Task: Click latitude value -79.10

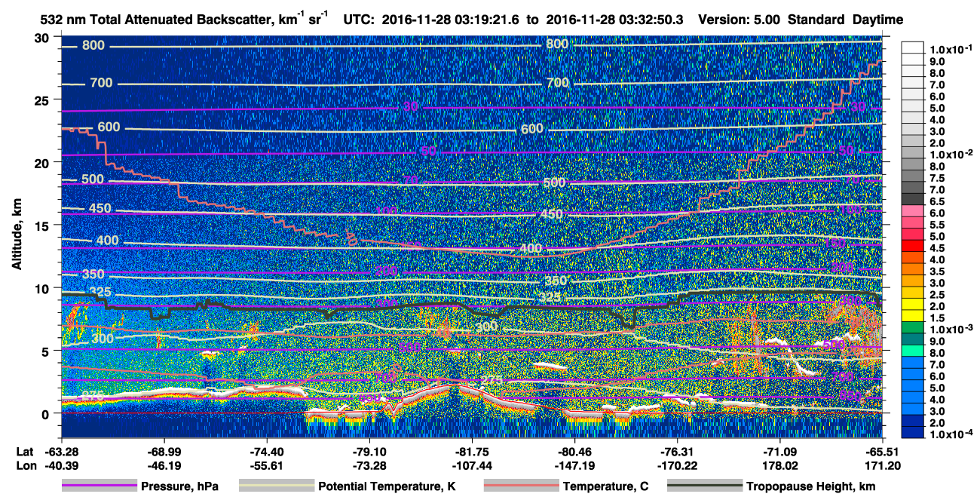Action: pyautogui.click(x=369, y=452)
